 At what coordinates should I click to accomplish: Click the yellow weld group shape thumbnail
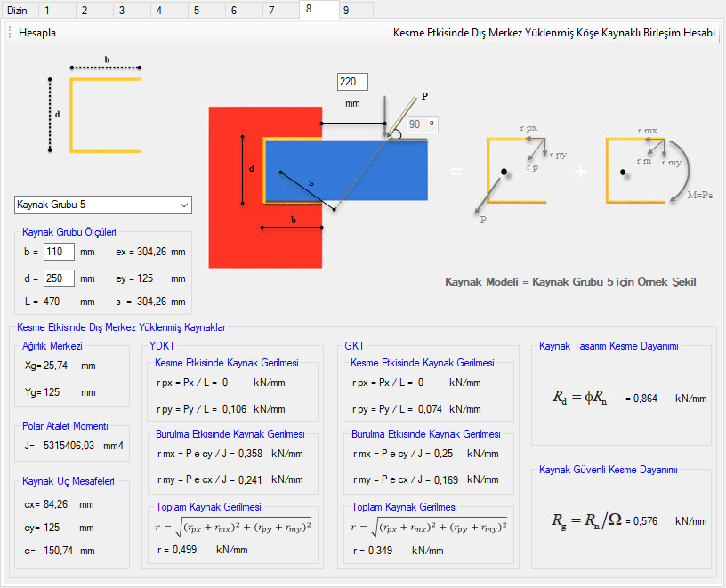[105, 115]
